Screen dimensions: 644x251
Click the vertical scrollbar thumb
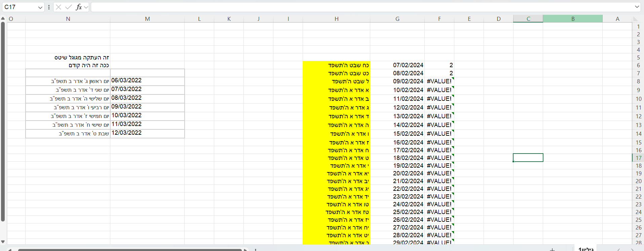click(x=3, y=122)
